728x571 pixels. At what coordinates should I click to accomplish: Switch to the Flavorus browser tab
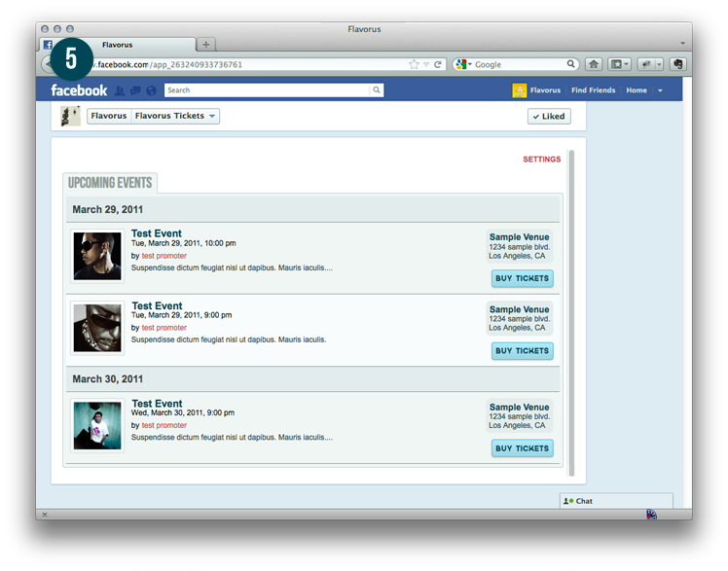pos(118,45)
